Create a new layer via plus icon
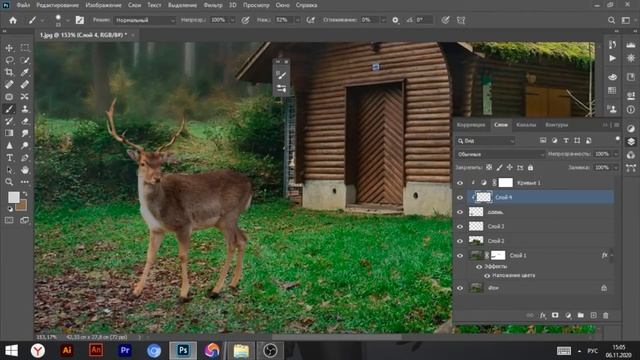This screenshot has height=360, width=640. click(x=593, y=315)
